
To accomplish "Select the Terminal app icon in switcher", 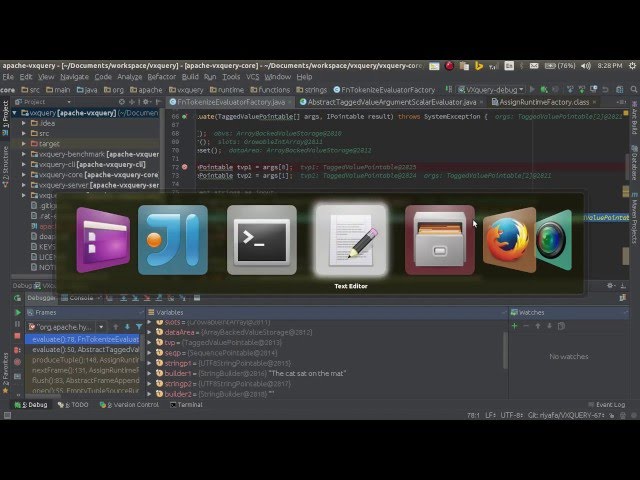I will point(262,240).
